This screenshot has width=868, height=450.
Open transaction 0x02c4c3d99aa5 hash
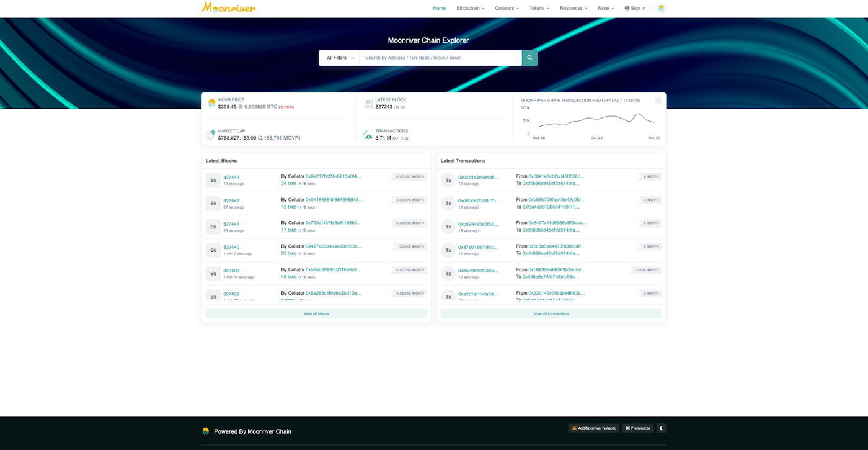(x=479, y=178)
